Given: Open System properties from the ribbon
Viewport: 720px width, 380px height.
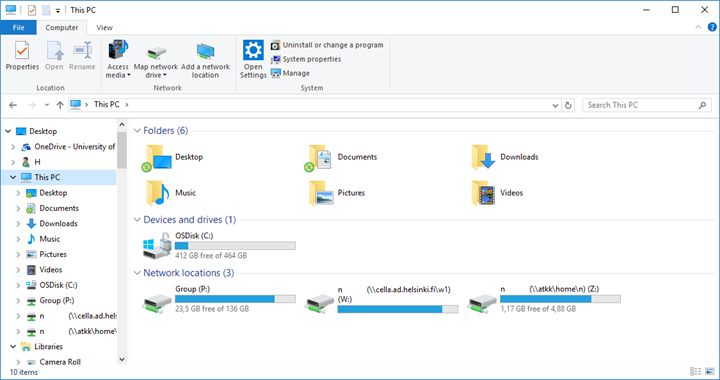Looking at the screenshot, I should 306,59.
